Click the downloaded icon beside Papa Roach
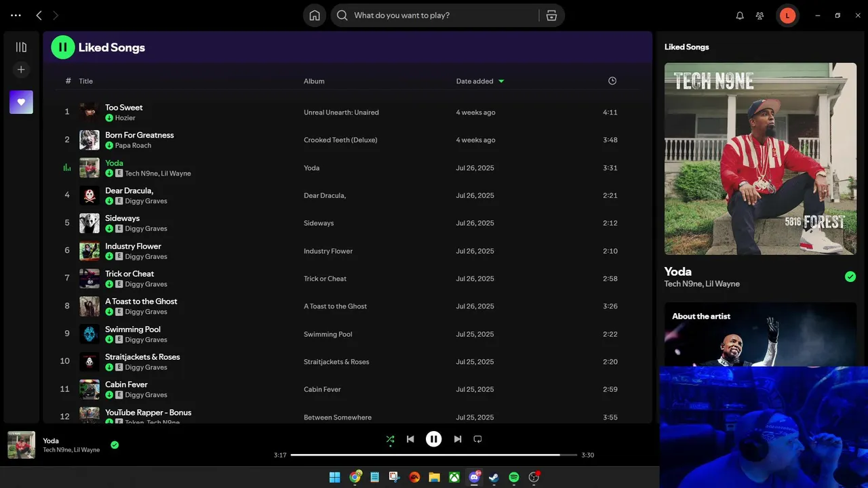Screen dimensions: 868x488 click(x=109, y=146)
